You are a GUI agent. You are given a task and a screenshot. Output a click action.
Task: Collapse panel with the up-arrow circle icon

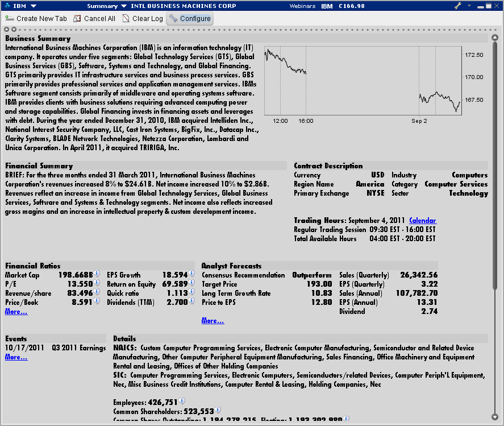pyautogui.click(x=6, y=29)
